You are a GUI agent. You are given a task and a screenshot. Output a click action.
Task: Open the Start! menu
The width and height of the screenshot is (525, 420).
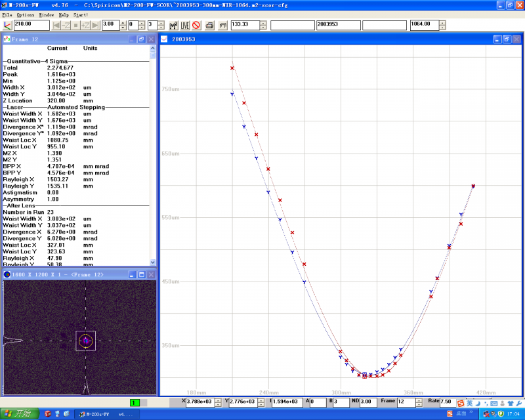click(x=80, y=14)
